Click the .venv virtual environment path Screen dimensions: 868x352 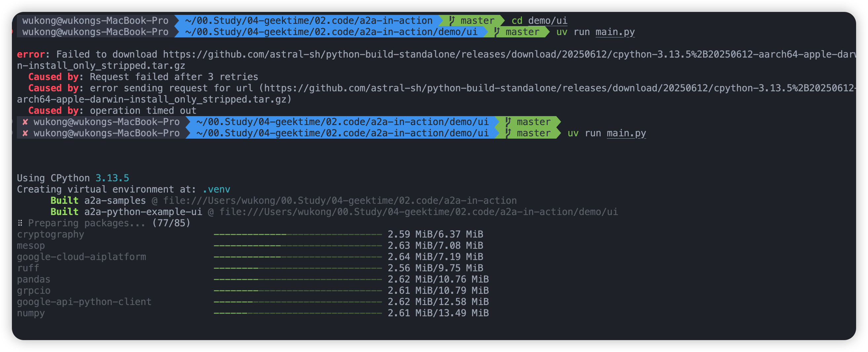[x=216, y=190]
